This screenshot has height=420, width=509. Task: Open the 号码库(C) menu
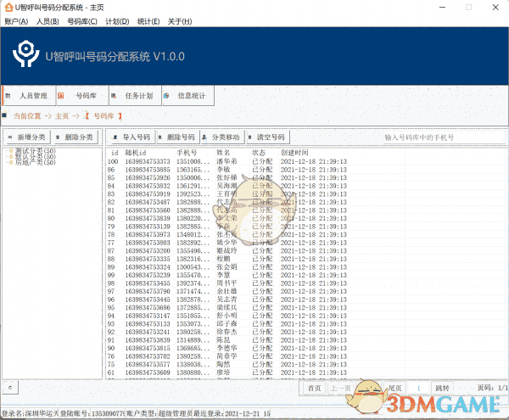coord(82,21)
